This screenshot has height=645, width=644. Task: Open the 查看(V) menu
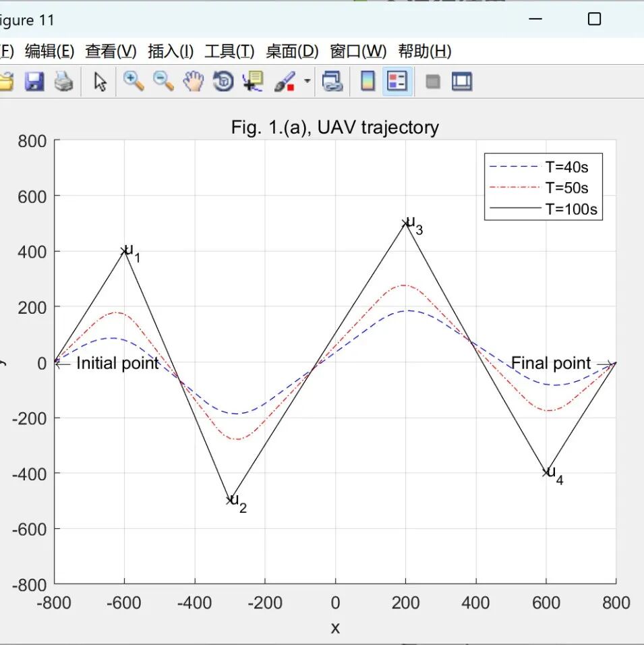[x=111, y=51]
